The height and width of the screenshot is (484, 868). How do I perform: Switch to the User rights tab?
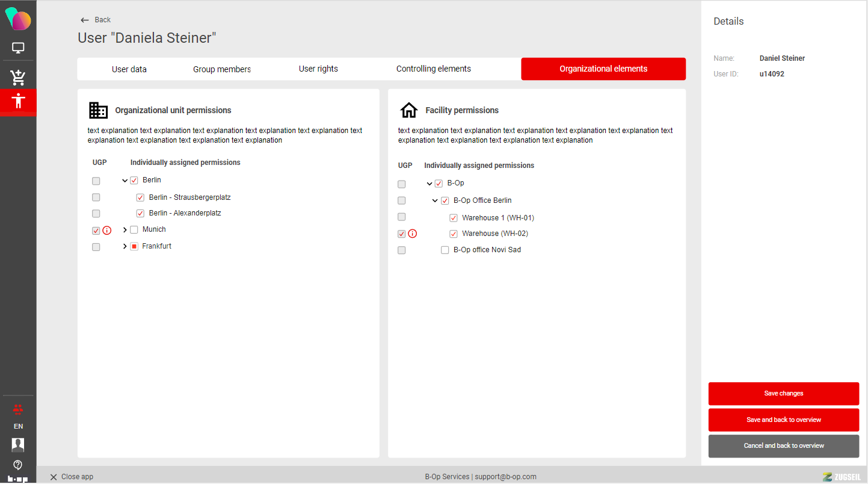click(318, 69)
